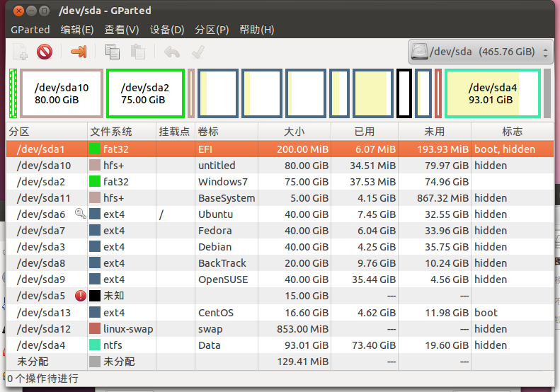
Task: Select the /dev/sda4 93.01 GiB partition block
Action: pos(493,93)
